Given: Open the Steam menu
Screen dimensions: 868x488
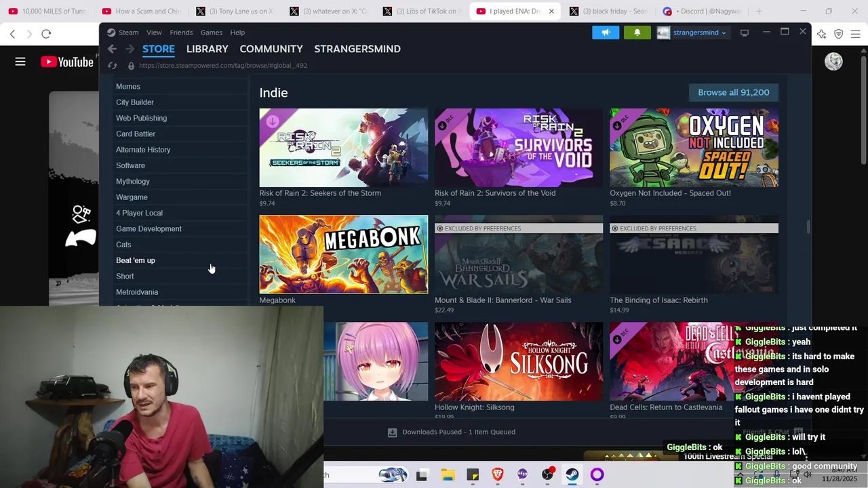Looking at the screenshot, I should (128, 33).
